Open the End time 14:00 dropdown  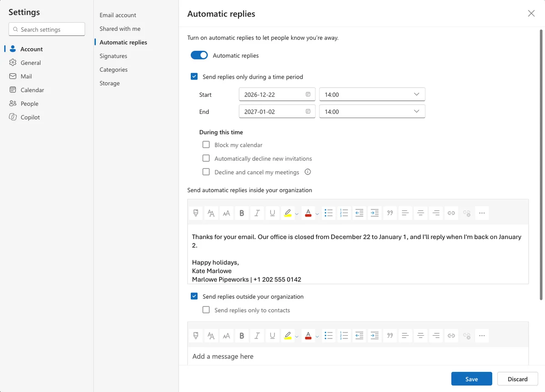[x=372, y=111]
